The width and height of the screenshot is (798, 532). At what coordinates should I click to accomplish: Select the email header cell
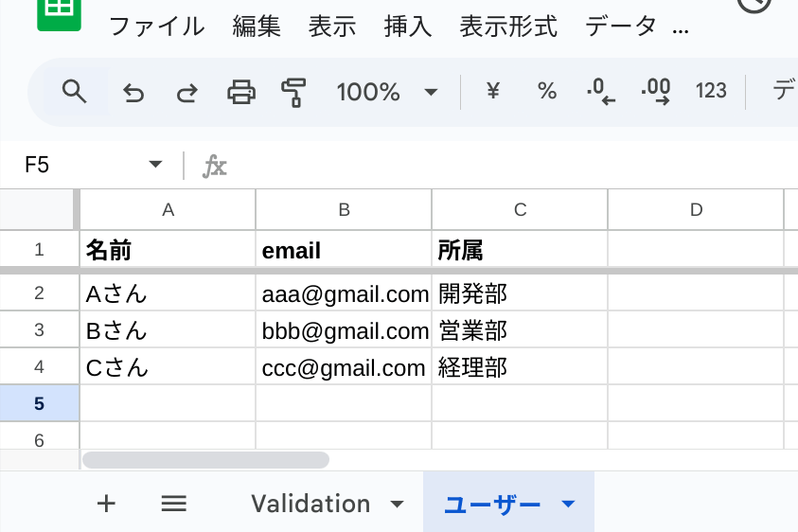pyautogui.click(x=344, y=250)
